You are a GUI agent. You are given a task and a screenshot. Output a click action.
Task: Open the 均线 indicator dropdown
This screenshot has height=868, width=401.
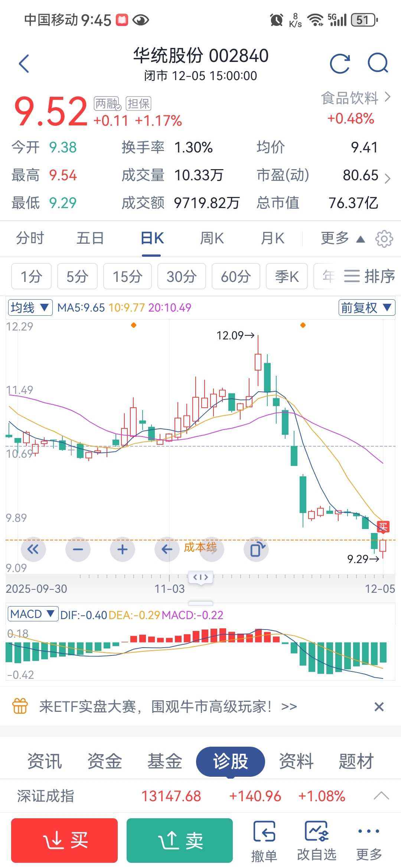pyautogui.click(x=30, y=308)
